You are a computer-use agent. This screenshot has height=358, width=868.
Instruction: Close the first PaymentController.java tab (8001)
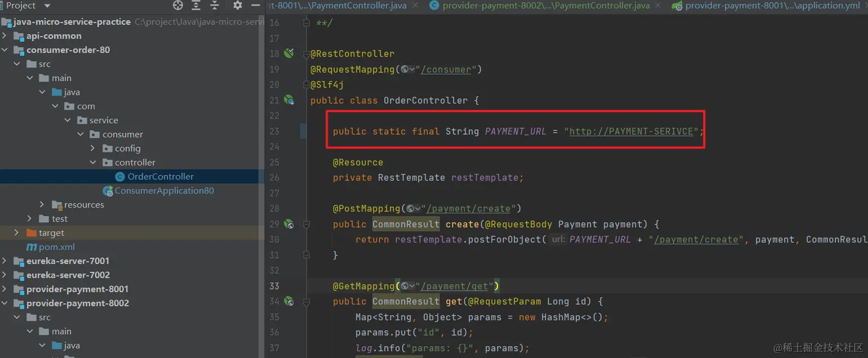coord(416,6)
